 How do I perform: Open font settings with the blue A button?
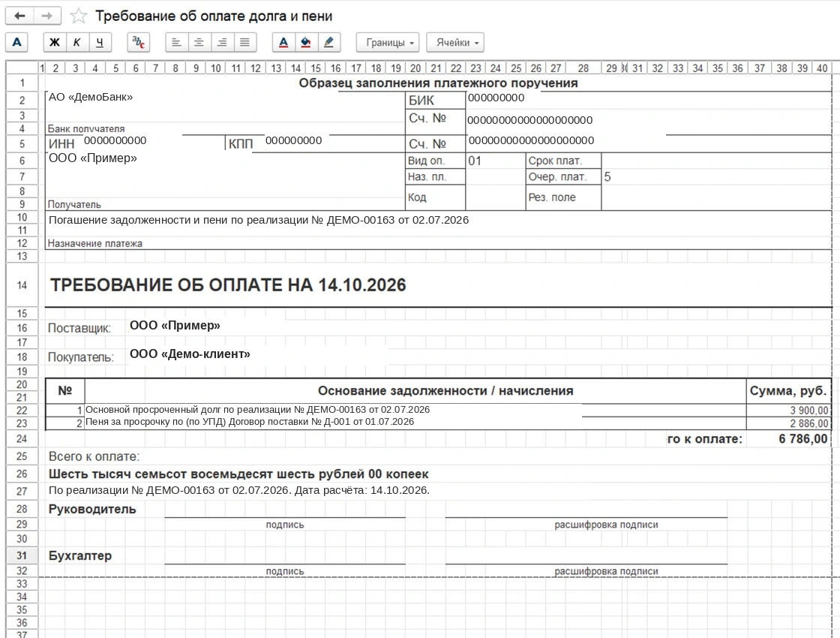click(x=16, y=42)
